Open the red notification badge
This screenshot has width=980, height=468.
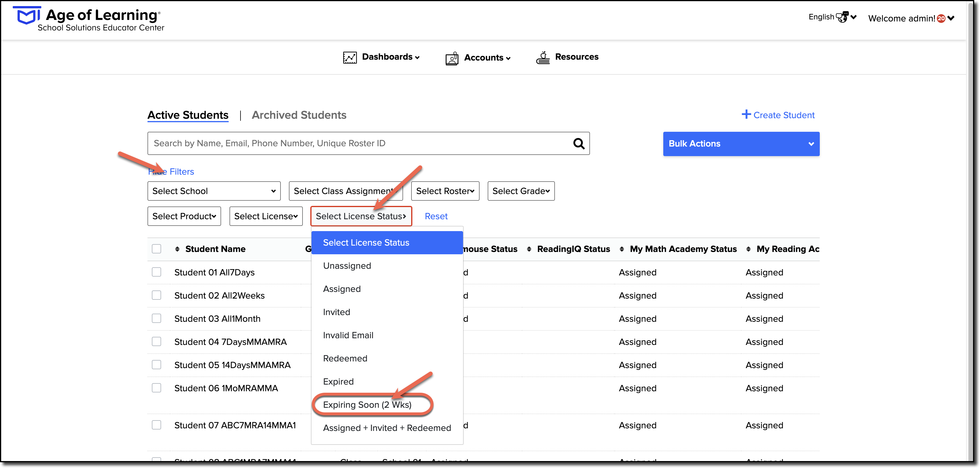[x=941, y=18]
